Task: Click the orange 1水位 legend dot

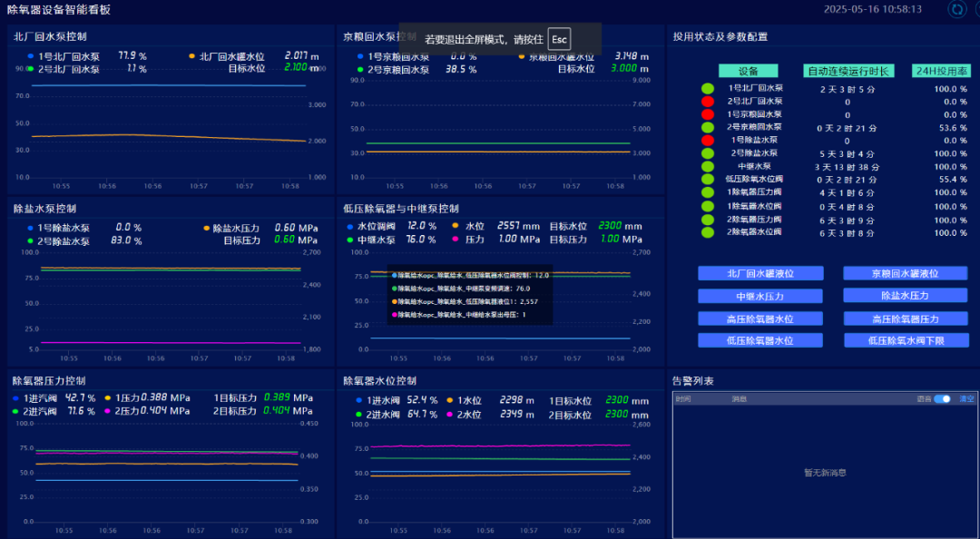Action: pyautogui.click(x=449, y=400)
